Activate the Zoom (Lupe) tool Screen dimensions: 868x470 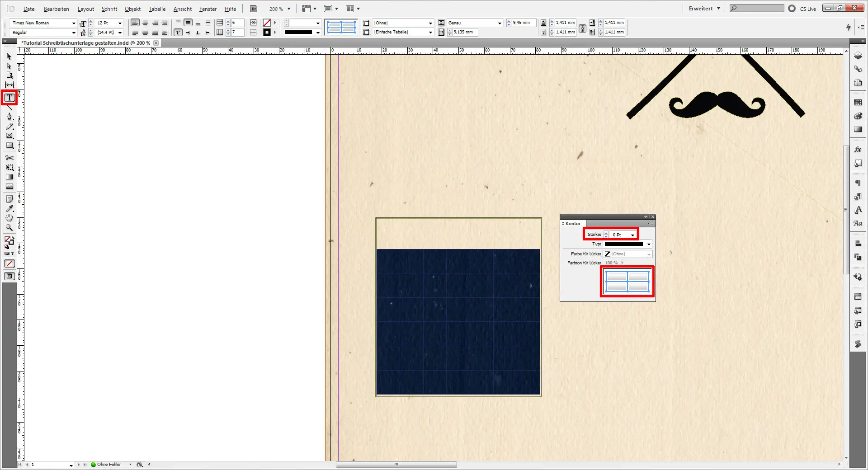click(x=9, y=228)
